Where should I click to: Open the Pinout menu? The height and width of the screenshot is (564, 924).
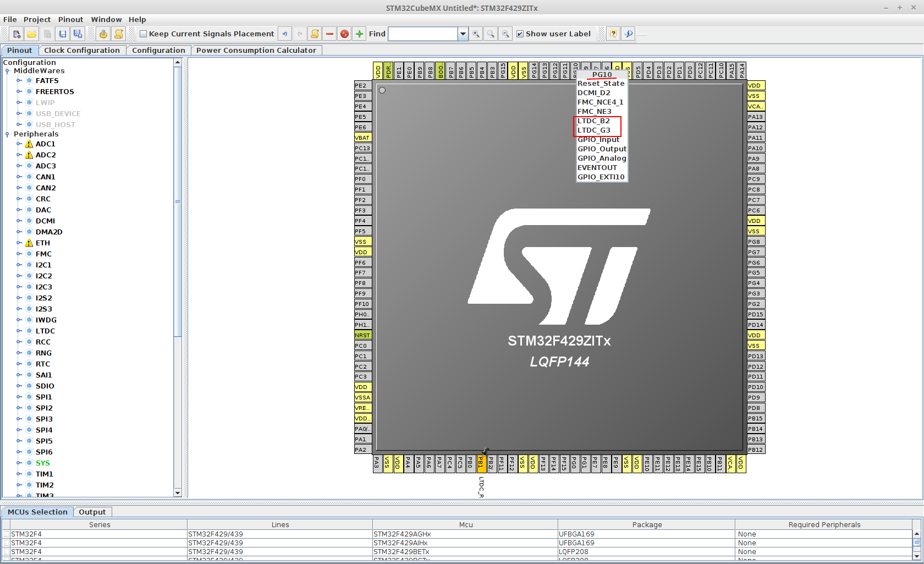point(70,19)
